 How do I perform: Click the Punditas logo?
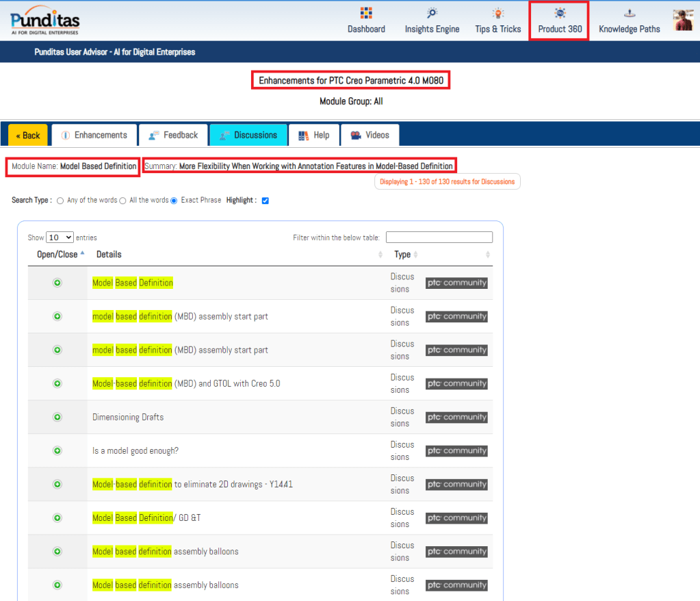tap(45, 21)
